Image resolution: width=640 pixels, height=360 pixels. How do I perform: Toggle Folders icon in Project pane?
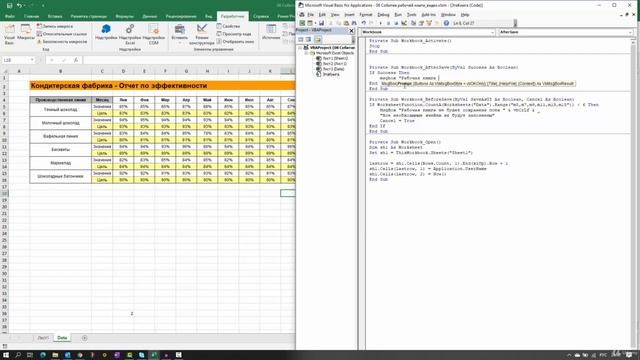coord(318,40)
